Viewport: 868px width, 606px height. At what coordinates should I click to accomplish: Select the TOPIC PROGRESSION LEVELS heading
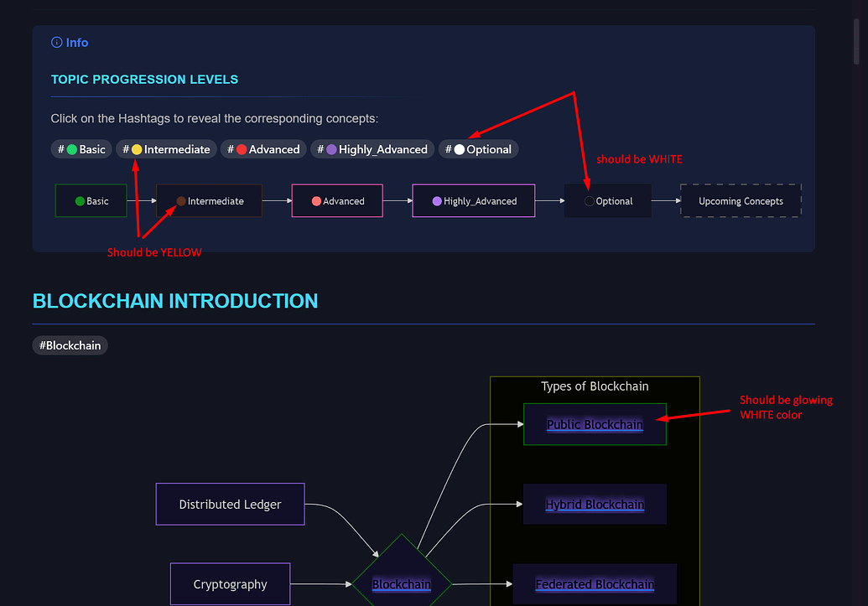pyautogui.click(x=144, y=79)
